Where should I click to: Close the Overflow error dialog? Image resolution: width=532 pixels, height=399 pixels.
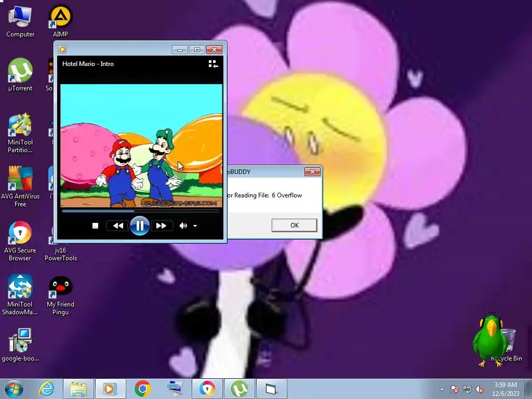[312, 171]
